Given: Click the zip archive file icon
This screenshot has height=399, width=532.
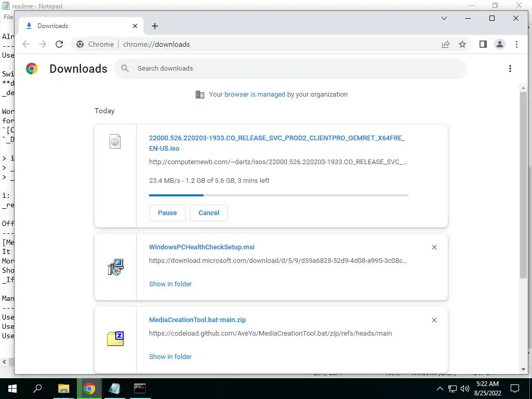Looking at the screenshot, I should point(115,339).
